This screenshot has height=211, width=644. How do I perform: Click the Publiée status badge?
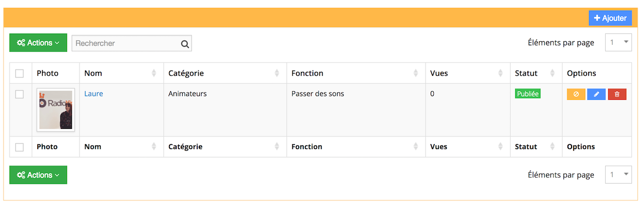coord(528,94)
